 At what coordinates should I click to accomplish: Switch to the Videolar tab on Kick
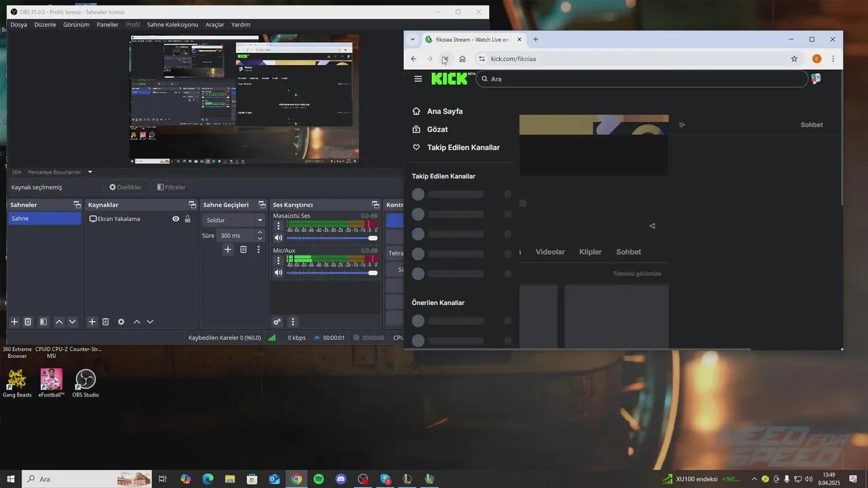(x=550, y=251)
